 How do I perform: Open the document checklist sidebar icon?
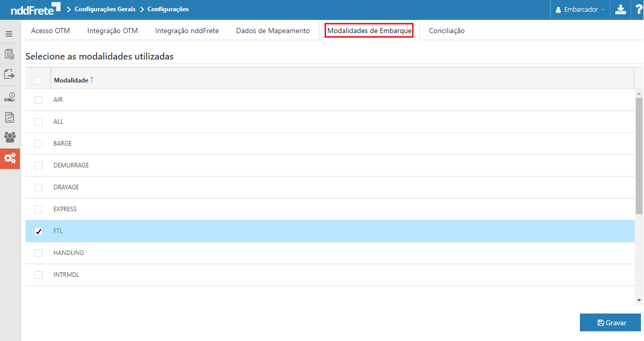click(9, 54)
